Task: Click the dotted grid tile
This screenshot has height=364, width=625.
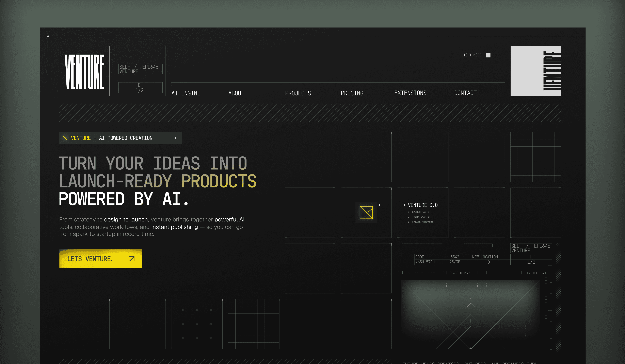Action: tap(197, 324)
